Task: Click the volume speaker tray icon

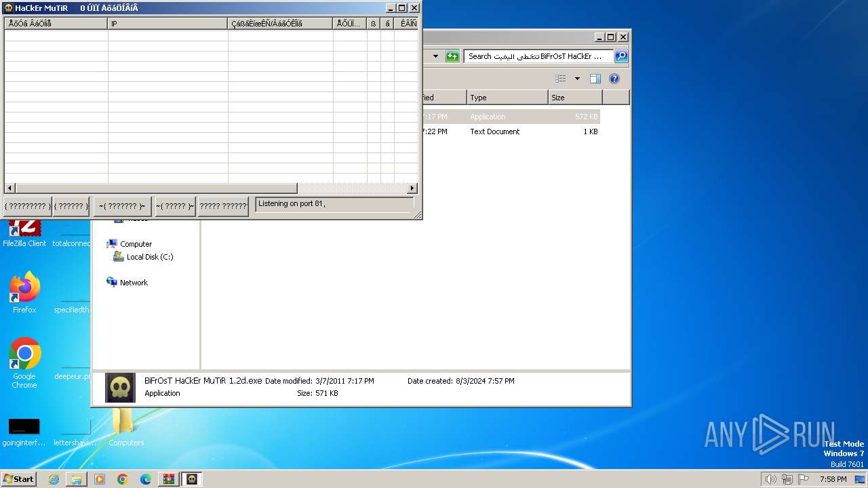Action: tap(770, 479)
